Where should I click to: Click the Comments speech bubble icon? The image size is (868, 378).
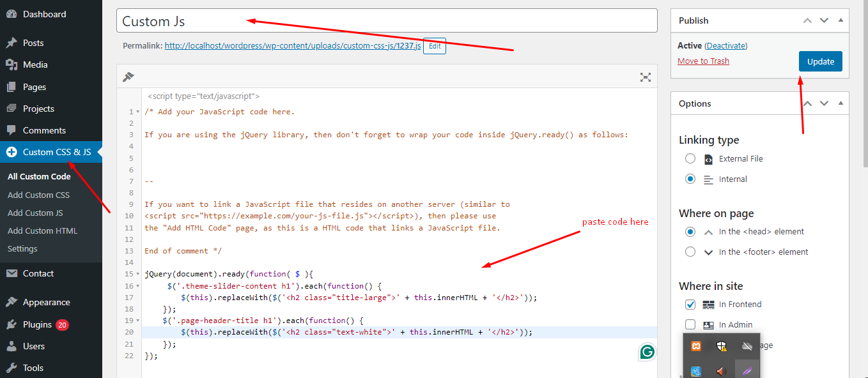(12, 130)
